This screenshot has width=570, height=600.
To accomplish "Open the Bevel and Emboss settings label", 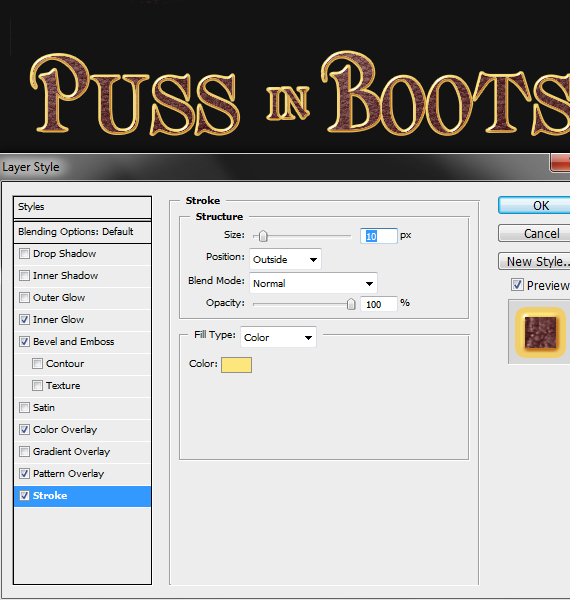I will coord(73,342).
